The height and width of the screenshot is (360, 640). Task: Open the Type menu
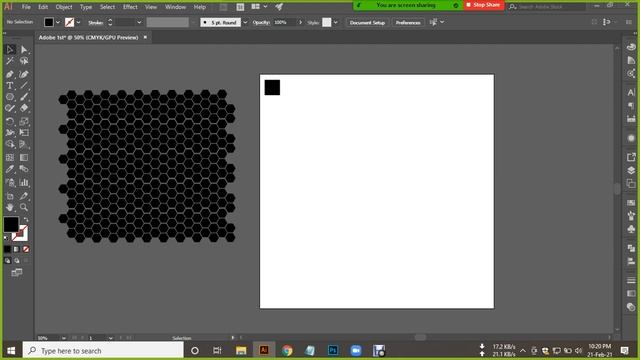(x=86, y=7)
